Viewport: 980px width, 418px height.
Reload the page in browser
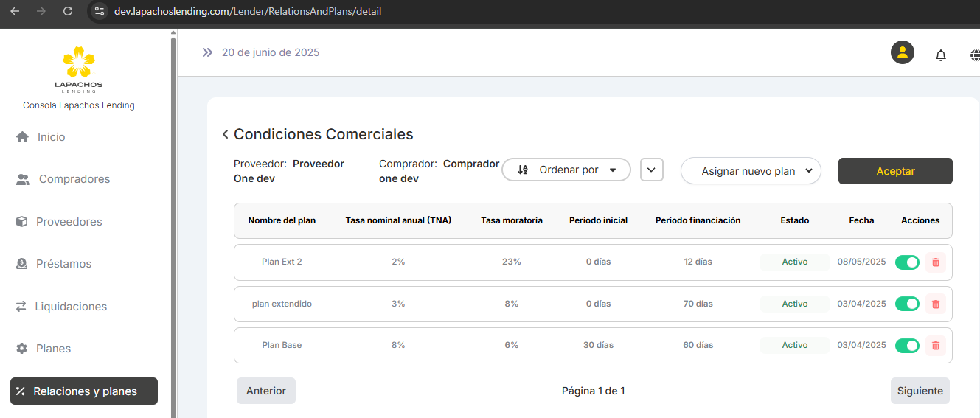(x=68, y=11)
